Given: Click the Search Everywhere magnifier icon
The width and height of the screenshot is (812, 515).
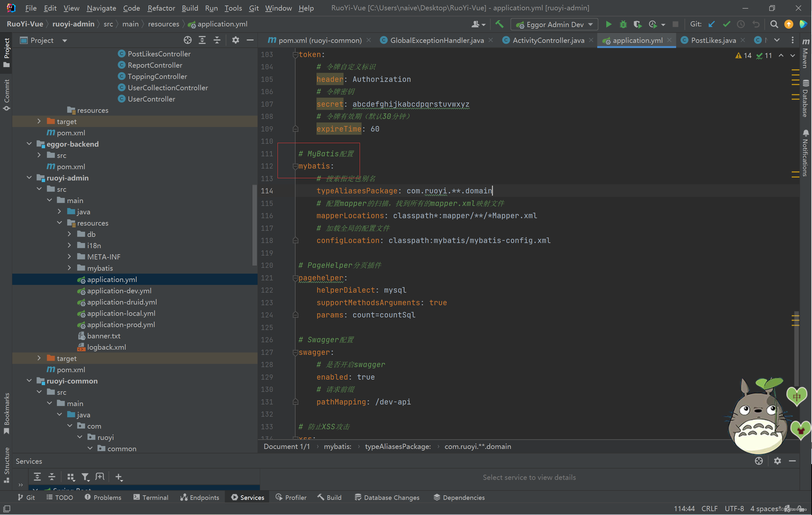Looking at the screenshot, I should coord(774,24).
